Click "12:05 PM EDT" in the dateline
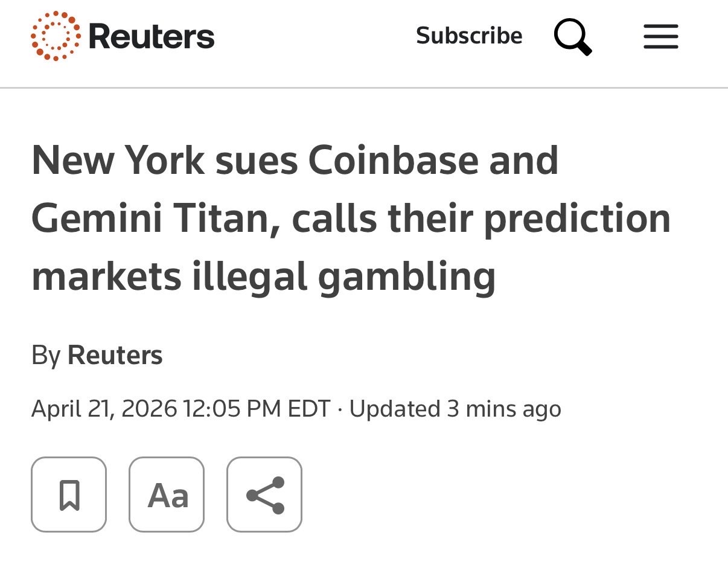 pos(257,409)
